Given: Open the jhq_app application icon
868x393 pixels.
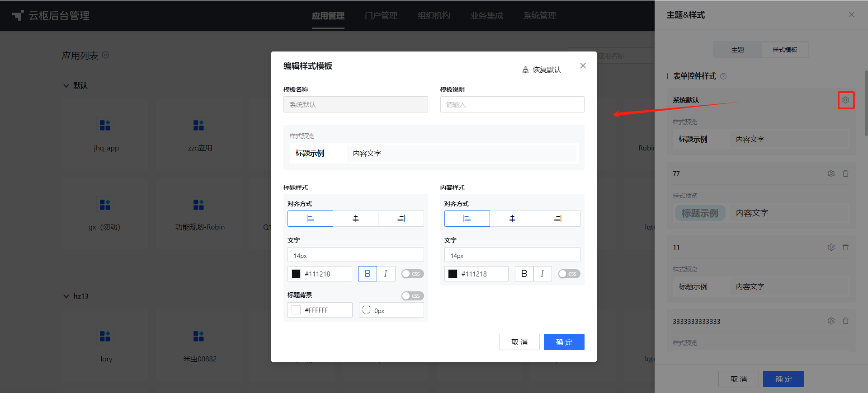Looking at the screenshot, I should (105, 125).
